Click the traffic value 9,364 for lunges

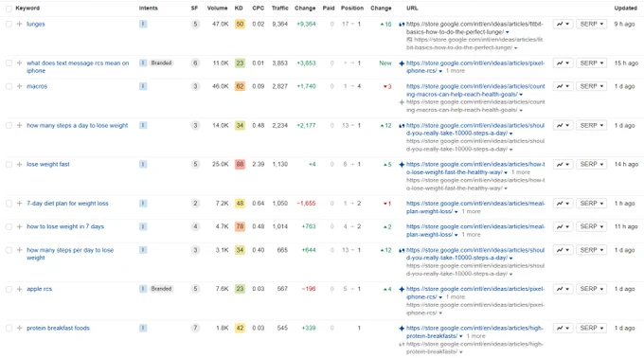pos(279,24)
